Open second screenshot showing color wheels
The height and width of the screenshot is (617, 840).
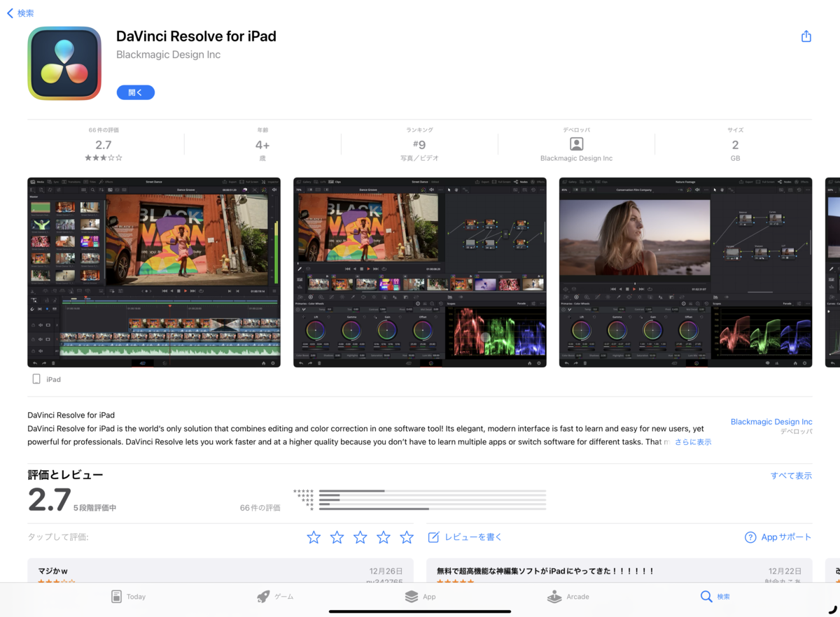[420, 272]
